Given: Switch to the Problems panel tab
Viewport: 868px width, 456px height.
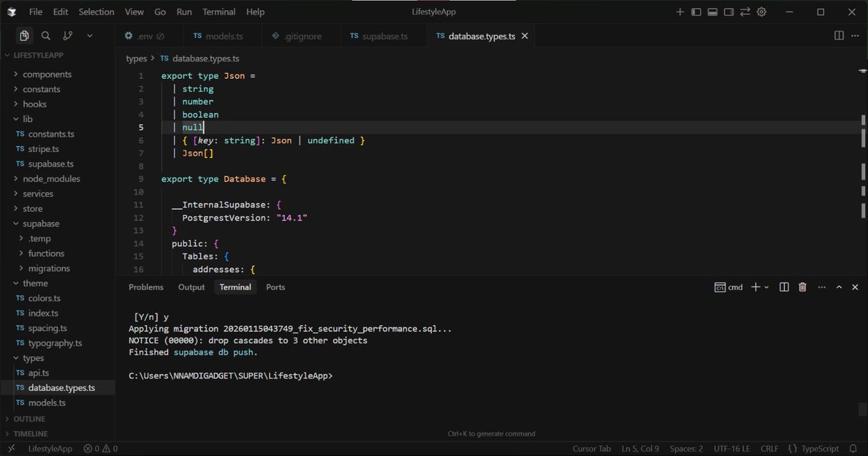Looking at the screenshot, I should [146, 287].
